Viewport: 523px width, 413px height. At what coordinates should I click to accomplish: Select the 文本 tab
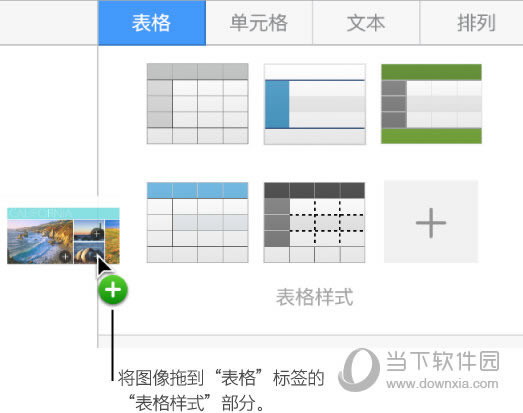(x=366, y=23)
